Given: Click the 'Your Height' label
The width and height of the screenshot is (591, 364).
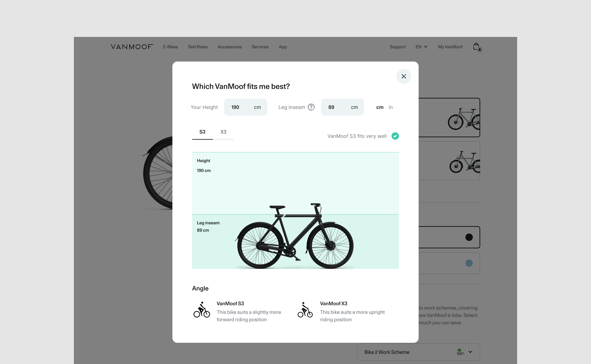Looking at the screenshot, I should (204, 107).
